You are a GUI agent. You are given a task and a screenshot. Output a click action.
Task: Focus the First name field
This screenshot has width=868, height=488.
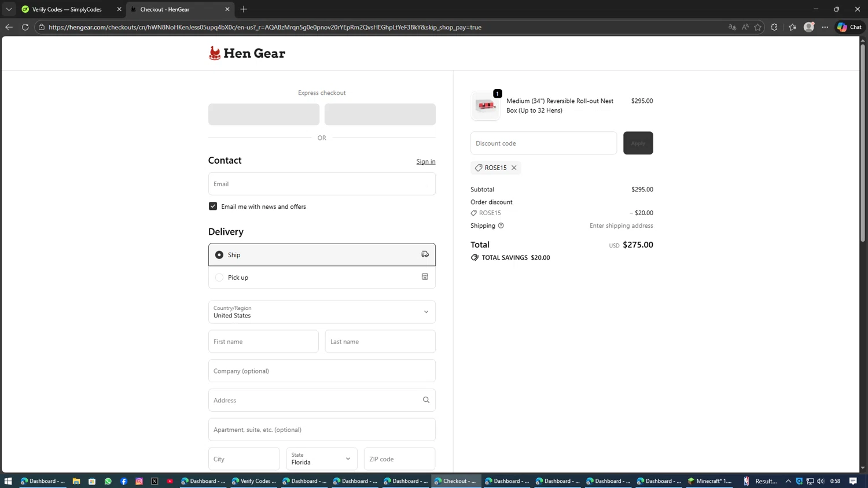pos(263,342)
